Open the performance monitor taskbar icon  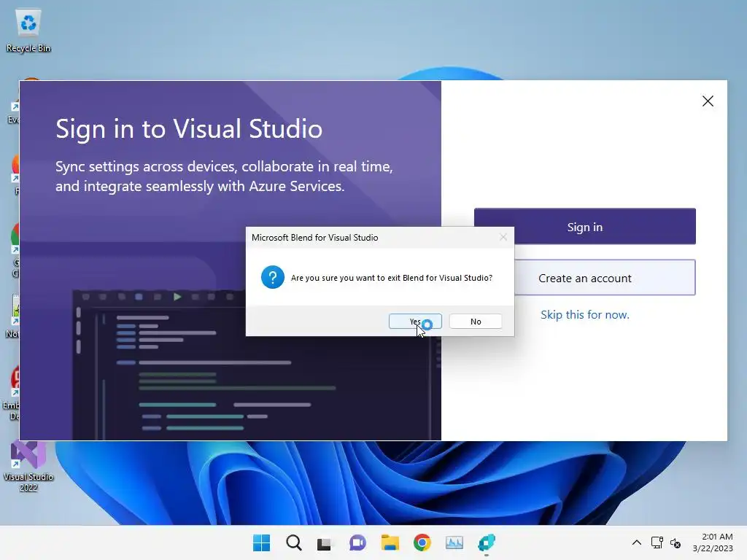(x=454, y=542)
